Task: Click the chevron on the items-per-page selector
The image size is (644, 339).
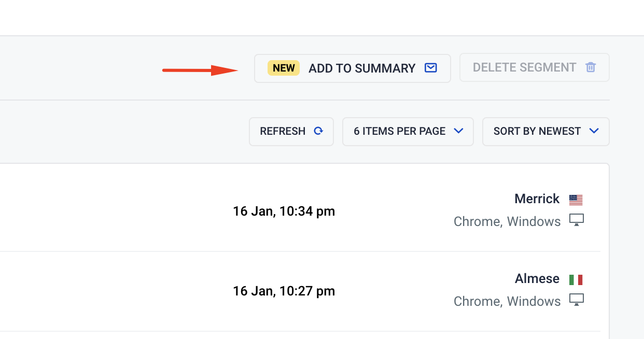Action: [x=458, y=131]
